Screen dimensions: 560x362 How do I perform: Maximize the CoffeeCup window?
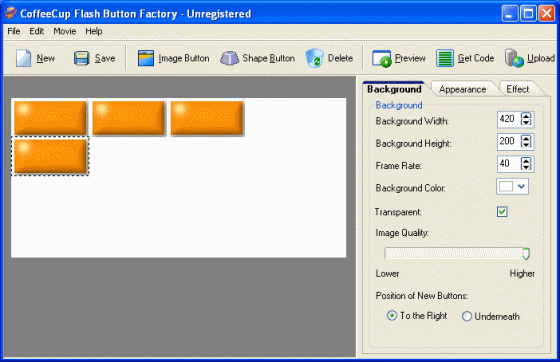coord(528,14)
